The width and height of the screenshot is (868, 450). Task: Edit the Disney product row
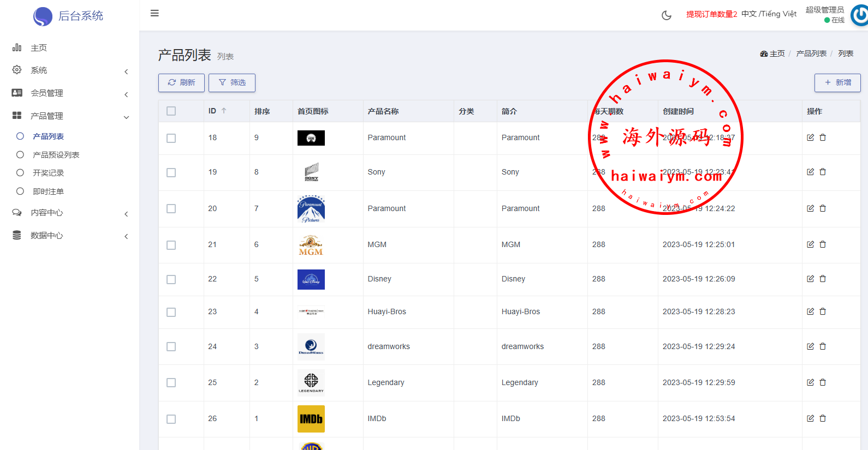click(811, 279)
